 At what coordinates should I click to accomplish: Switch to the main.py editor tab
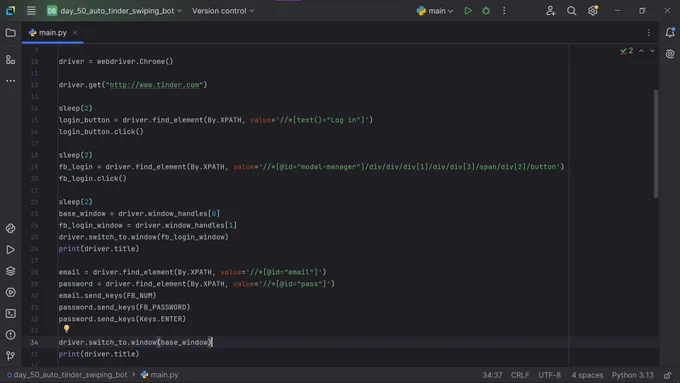[x=52, y=33]
